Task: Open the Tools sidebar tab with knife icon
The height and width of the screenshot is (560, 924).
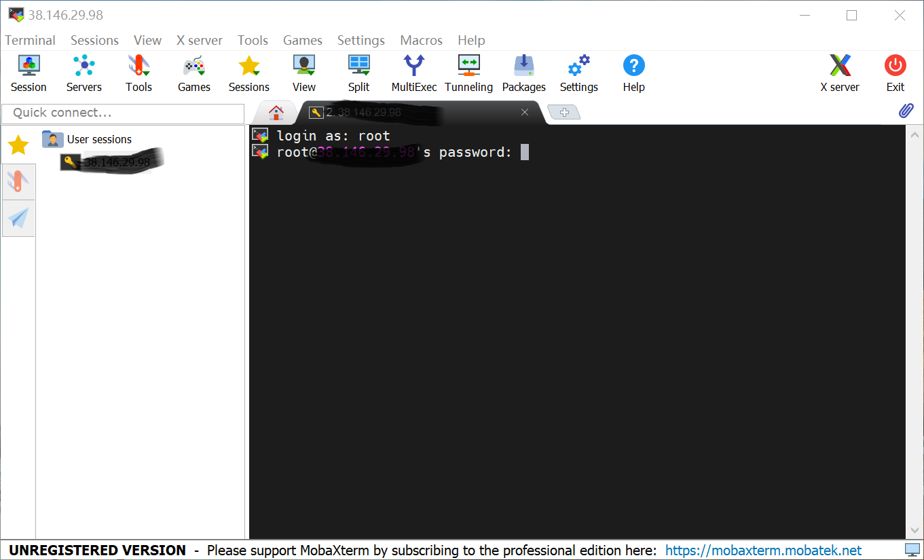Action: pyautogui.click(x=18, y=181)
